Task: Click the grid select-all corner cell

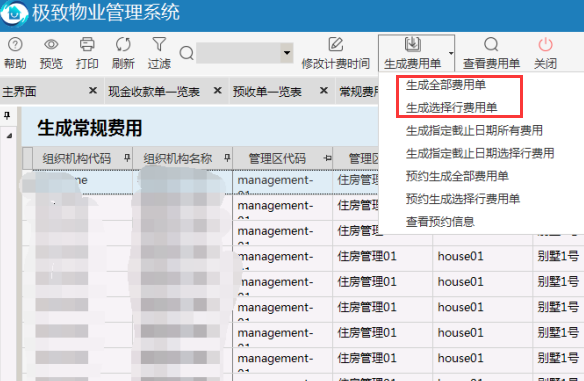Action: pos(28,158)
